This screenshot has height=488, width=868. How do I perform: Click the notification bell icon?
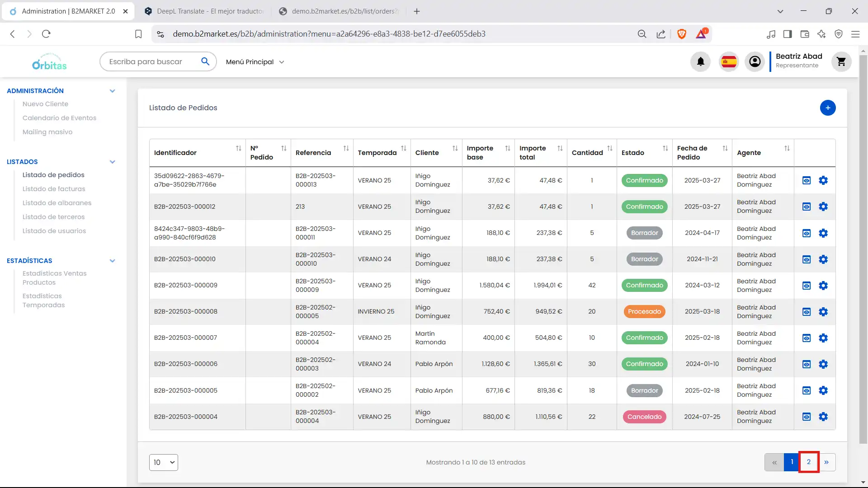[700, 61]
